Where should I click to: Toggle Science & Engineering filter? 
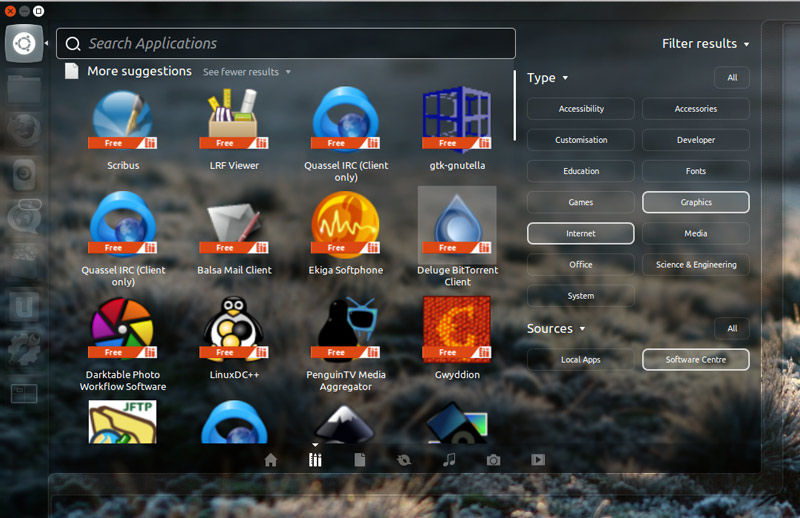coord(695,264)
